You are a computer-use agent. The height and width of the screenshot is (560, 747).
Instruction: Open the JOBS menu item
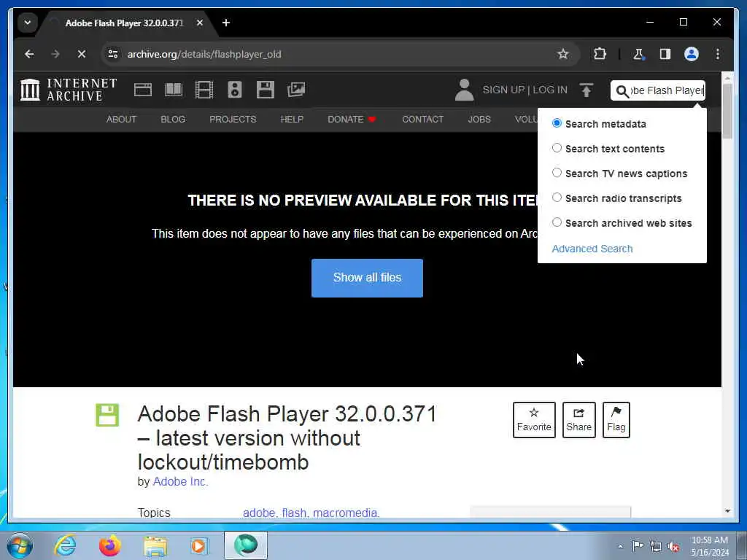[479, 119]
